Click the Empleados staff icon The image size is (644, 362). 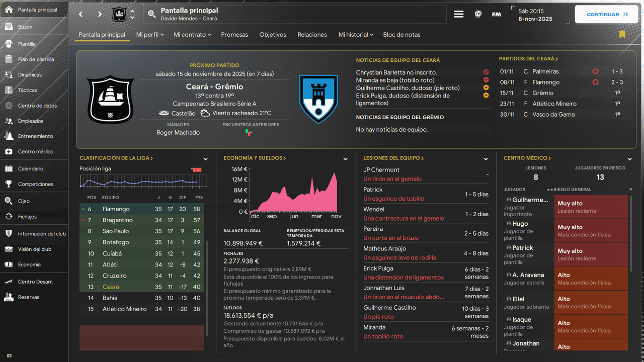(x=9, y=121)
